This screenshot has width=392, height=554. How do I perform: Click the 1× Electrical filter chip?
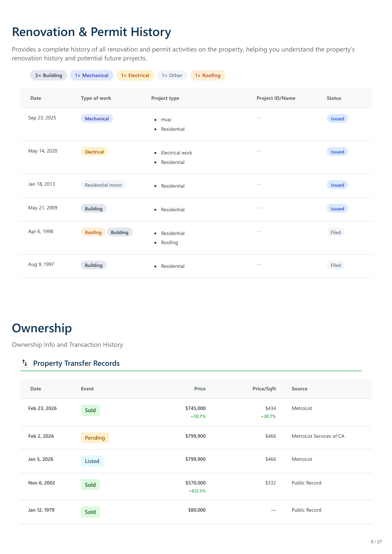pos(135,75)
